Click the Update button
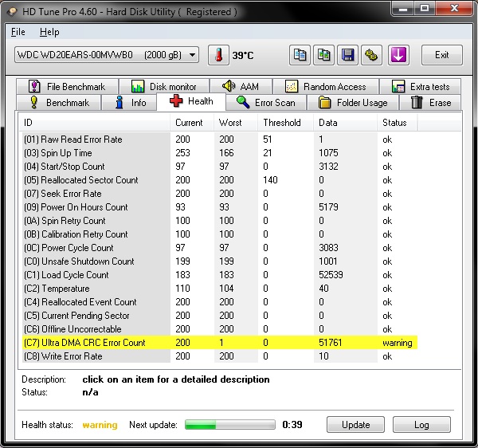 (x=355, y=425)
